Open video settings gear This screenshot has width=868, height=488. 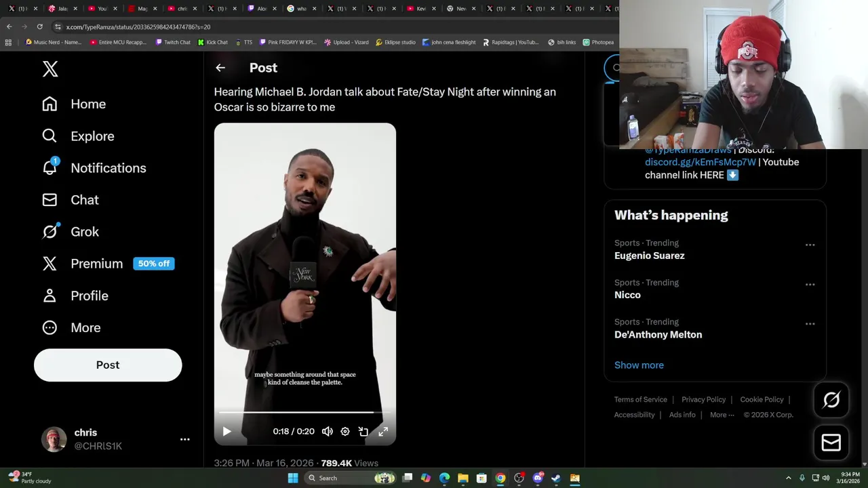pyautogui.click(x=345, y=431)
